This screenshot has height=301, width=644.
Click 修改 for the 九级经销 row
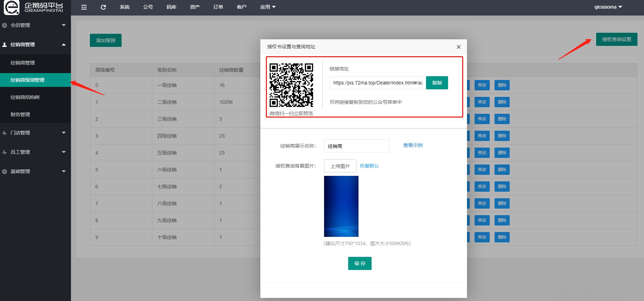click(482, 220)
